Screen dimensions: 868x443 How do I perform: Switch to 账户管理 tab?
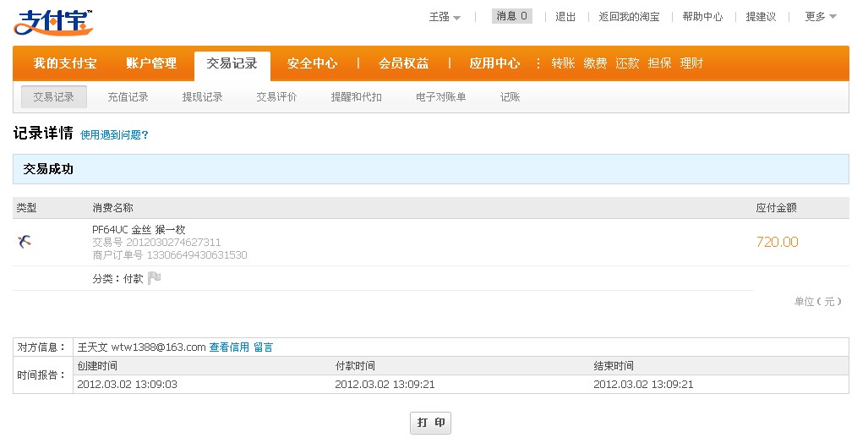151,63
